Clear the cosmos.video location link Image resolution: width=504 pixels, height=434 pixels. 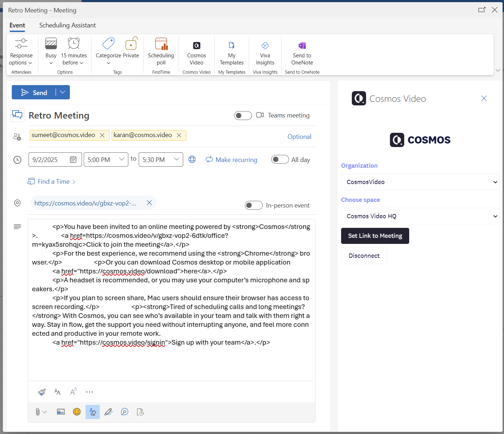click(x=149, y=203)
